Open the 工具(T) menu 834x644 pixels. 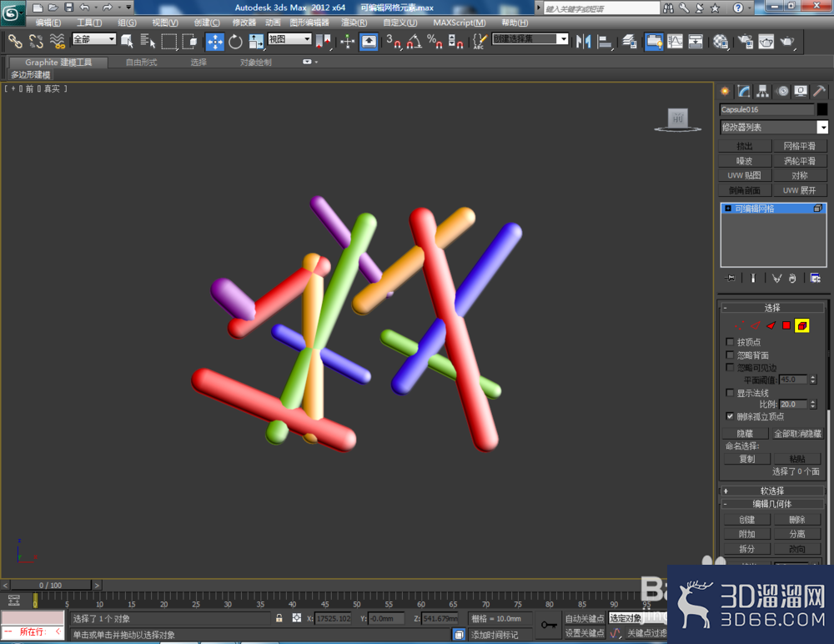[89, 23]
